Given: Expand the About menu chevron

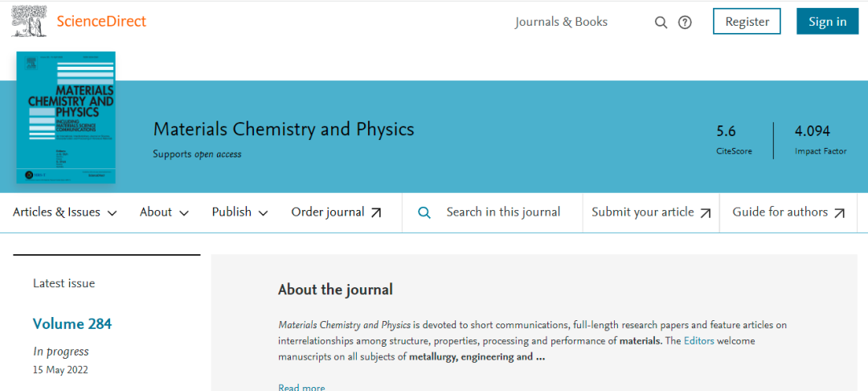Looking at the screenshot, I should tap(184, 213).
